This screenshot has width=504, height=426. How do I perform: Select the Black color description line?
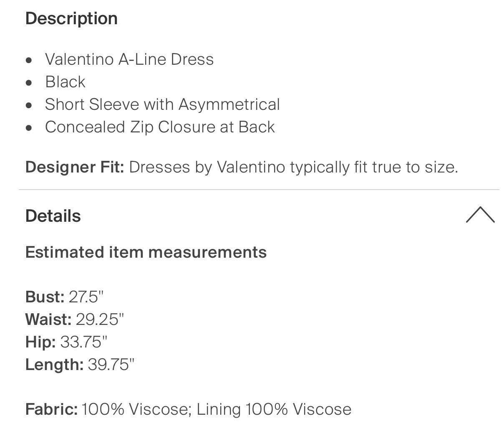tap(65, 82)
